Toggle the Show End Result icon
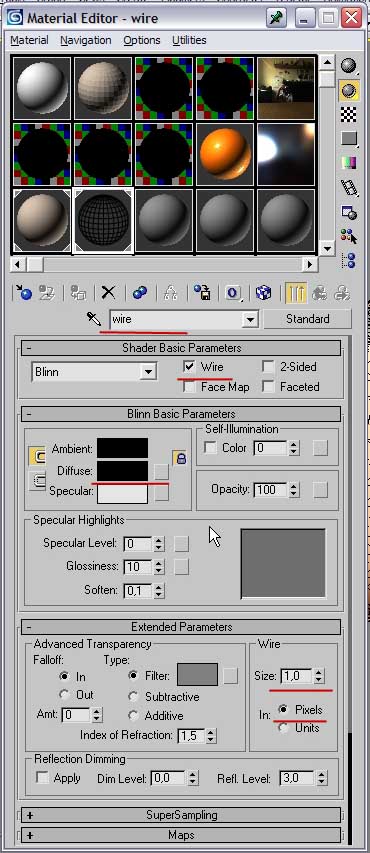Screen dimensions: 370x853 tap(296, 293)
